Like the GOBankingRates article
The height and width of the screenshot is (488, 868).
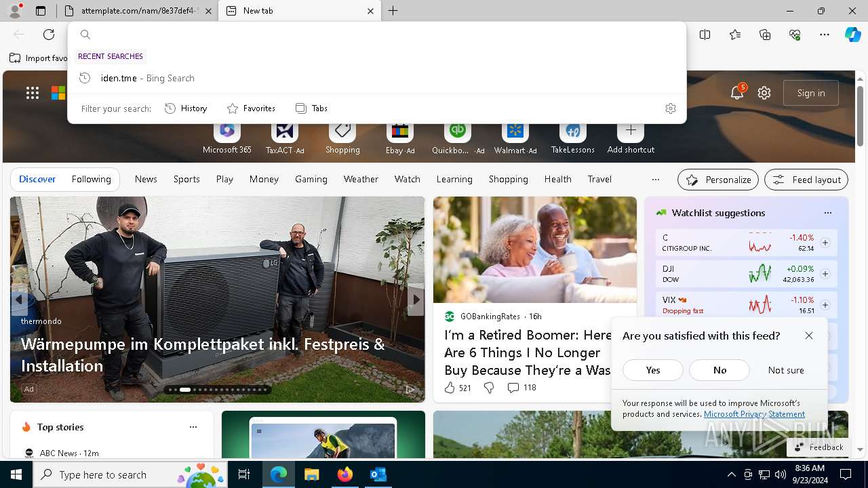457,388
